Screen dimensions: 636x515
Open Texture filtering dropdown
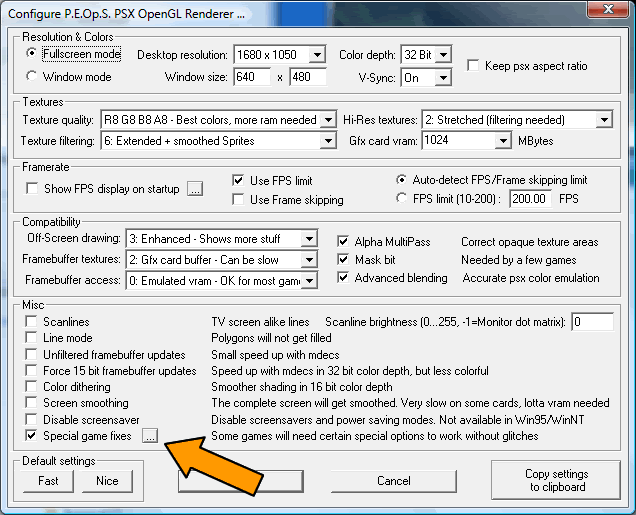click(x=218, y=141)
